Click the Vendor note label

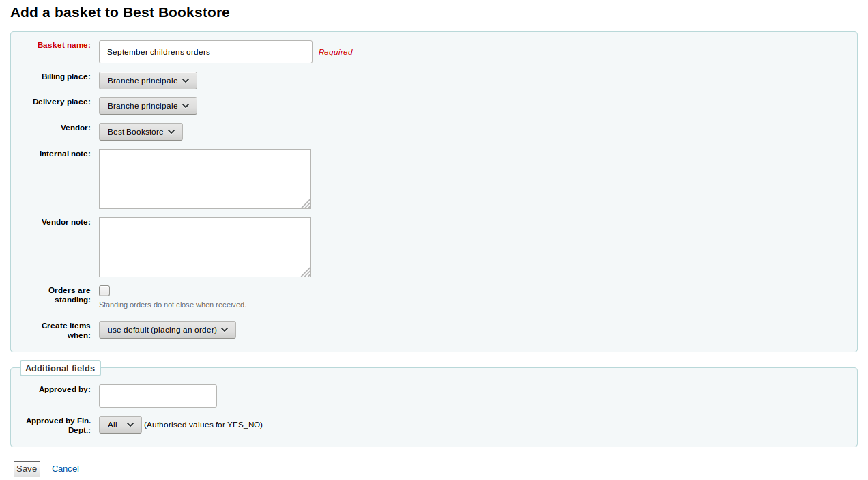(66, 222)
